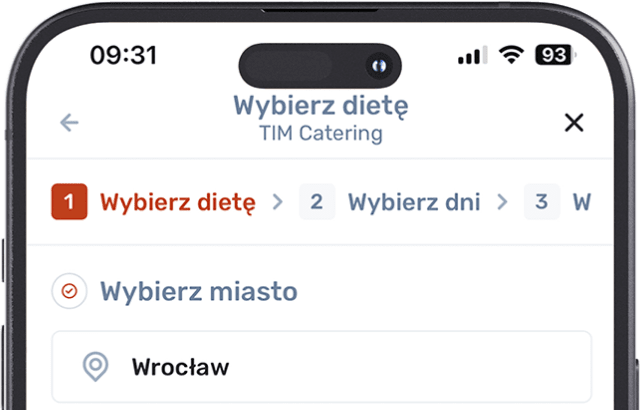This screenshot has width=640, height=410.
Task: Tap the red step number 1 badge
Action: pyautogui.click(x=69, y=202)
